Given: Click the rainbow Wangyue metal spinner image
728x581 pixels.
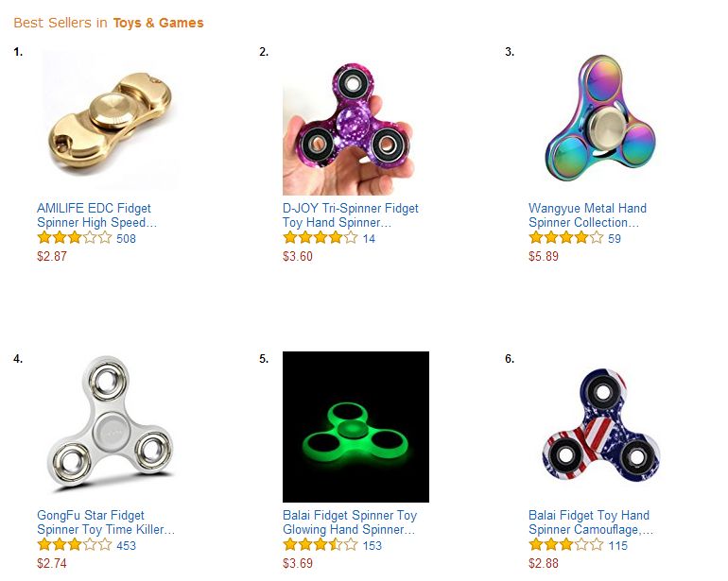Looking at the screenshot, I should pyautogui.click(x=601, y=118).
